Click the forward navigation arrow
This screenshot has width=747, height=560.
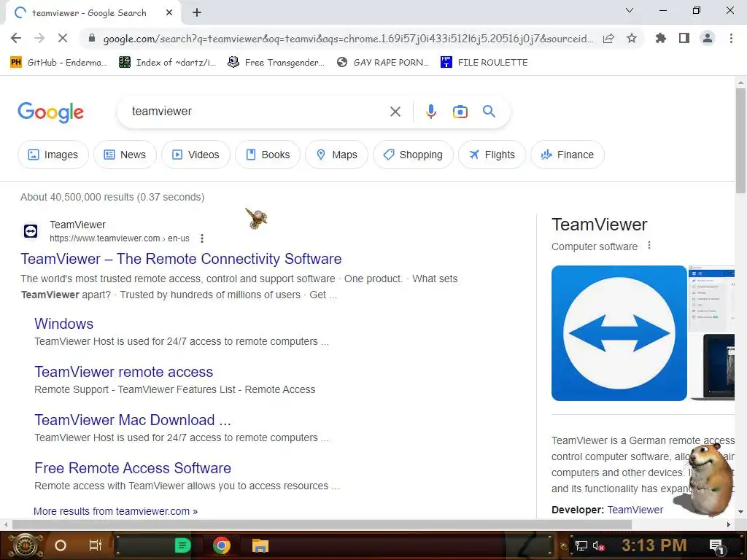[x=39, y=38]
